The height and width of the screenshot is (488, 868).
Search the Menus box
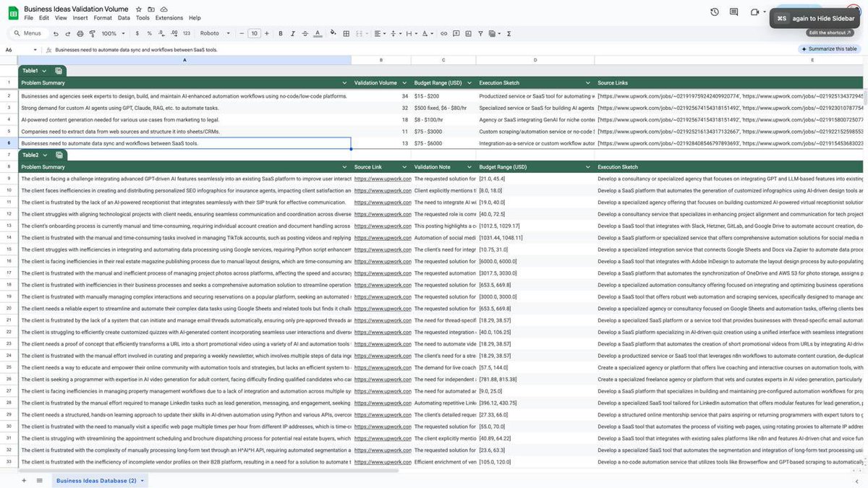(28, 33)
